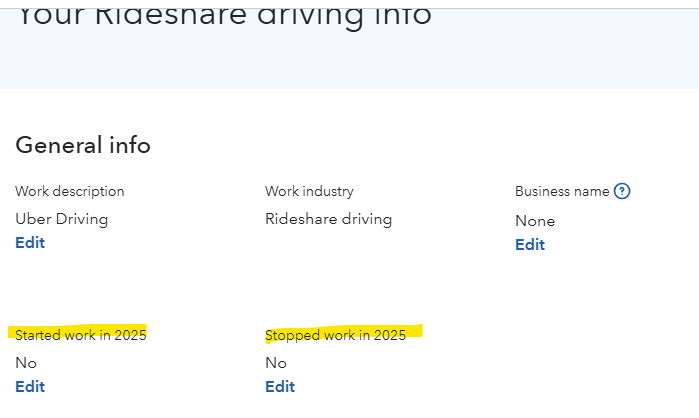
Task: Edit the Stopped work in 2025 answer
Action: pyautogui.click(x=280, y=386)
